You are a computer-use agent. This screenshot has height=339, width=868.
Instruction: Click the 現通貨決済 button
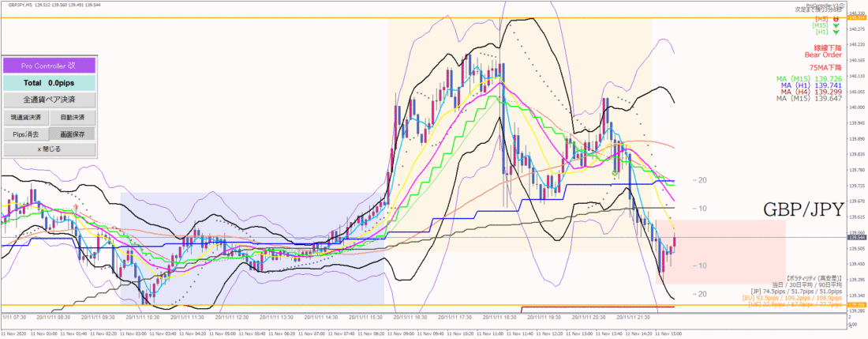[x=26, y=118]
